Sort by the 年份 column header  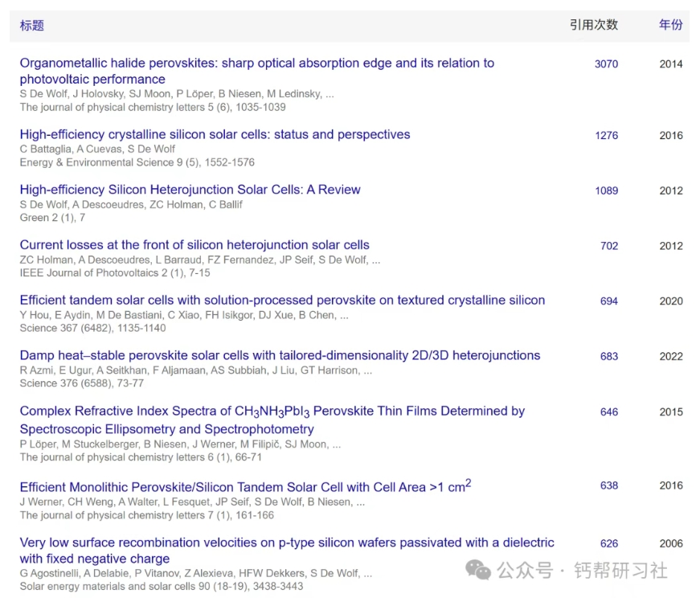670,25
